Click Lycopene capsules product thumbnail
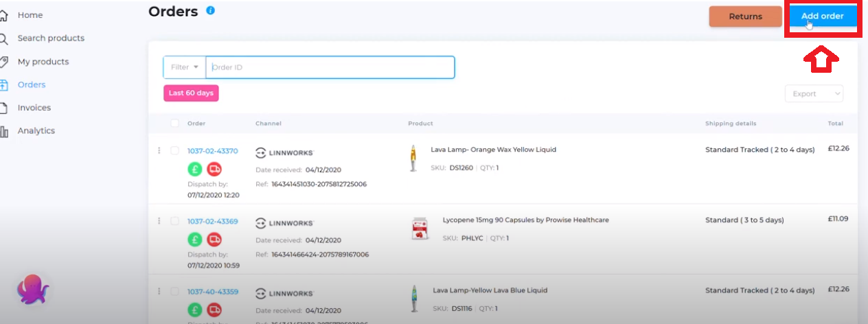 [x=420, y=229]
